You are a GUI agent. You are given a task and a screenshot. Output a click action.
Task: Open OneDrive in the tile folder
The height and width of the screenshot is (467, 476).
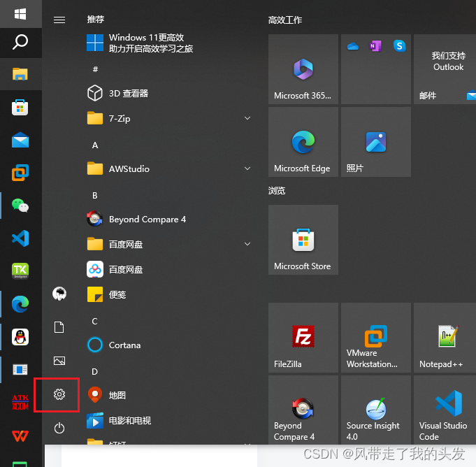[x=353, y=46]
